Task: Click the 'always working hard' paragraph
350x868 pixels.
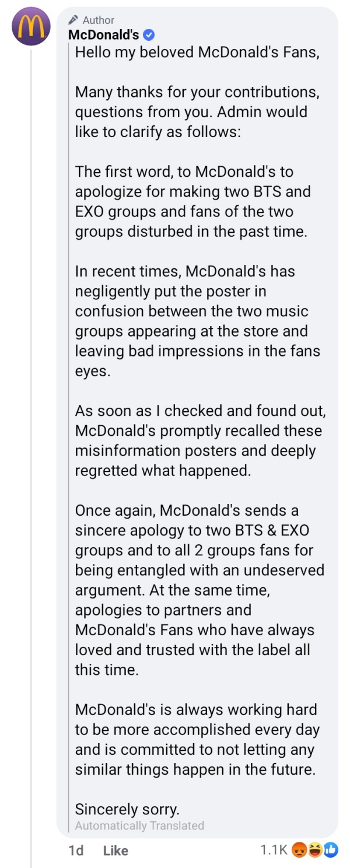Action: pyautogui.click(x=197, y=739)
